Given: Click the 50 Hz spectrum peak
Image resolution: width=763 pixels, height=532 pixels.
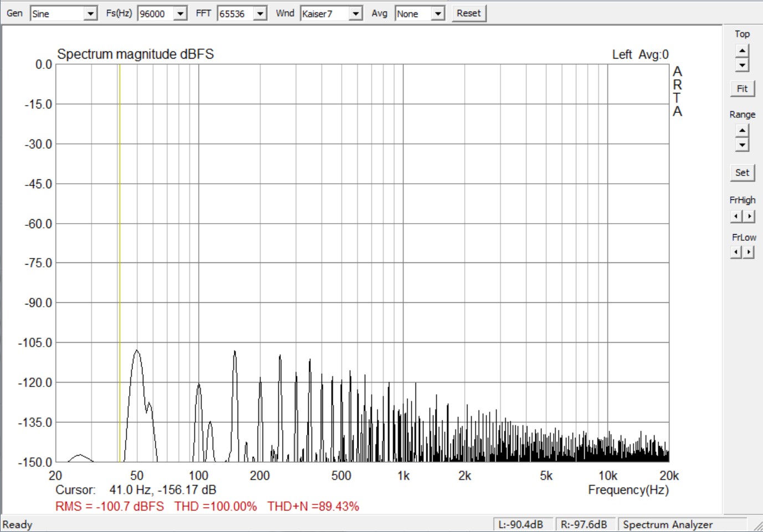Looking at the screenshot, I should click(137, 351).
